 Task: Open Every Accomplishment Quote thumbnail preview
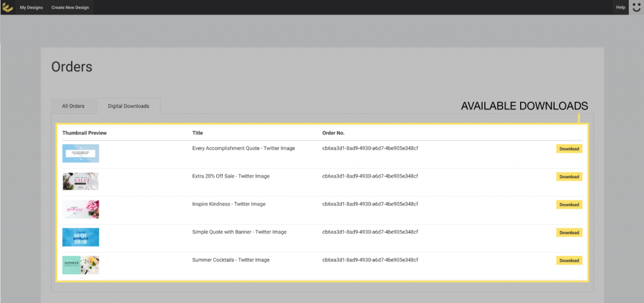coord(80,154)
